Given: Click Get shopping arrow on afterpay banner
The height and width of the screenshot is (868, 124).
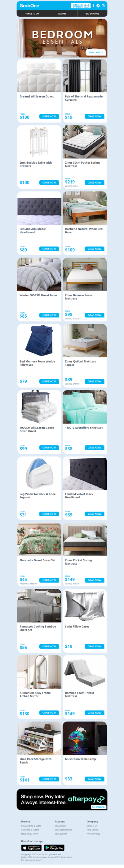Looking at the screenshot, I should (99, 807).
